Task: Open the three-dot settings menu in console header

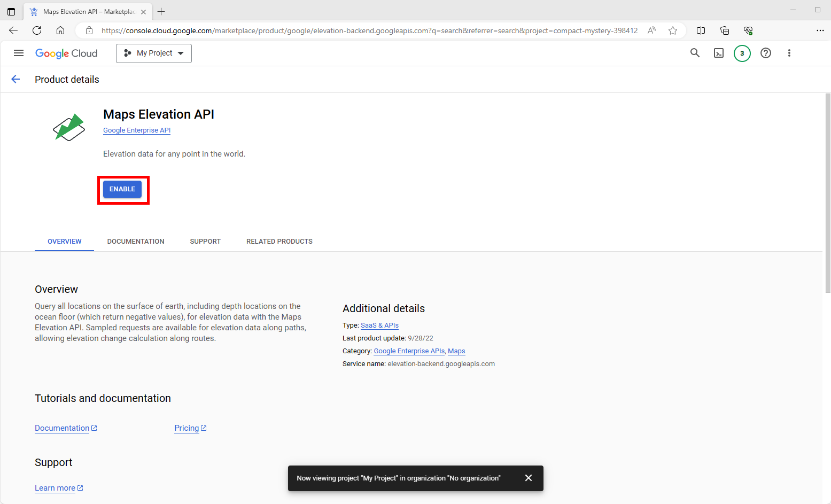Action: [x=789, y=53]
